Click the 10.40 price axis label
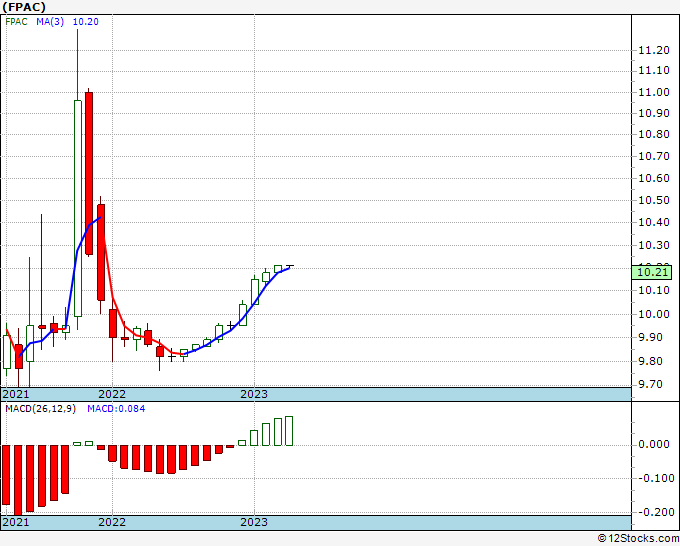Image resolution: width=680 pixels, height=546 pixels. coord(654,222)
